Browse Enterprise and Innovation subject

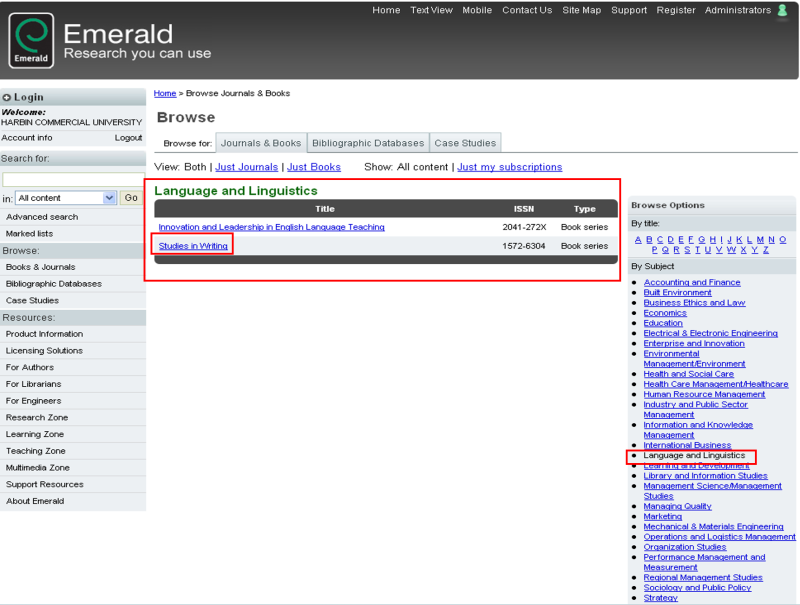(694, 343)
